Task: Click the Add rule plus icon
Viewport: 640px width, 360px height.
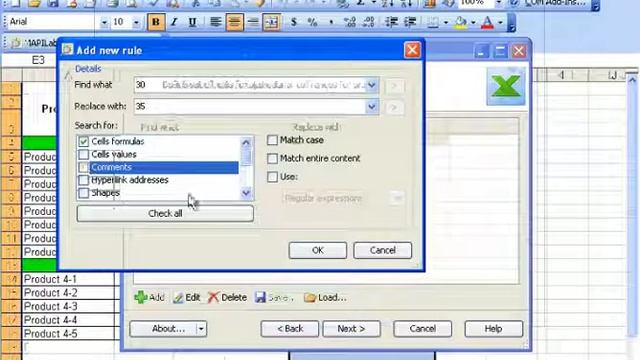Action: click(141, 297)
